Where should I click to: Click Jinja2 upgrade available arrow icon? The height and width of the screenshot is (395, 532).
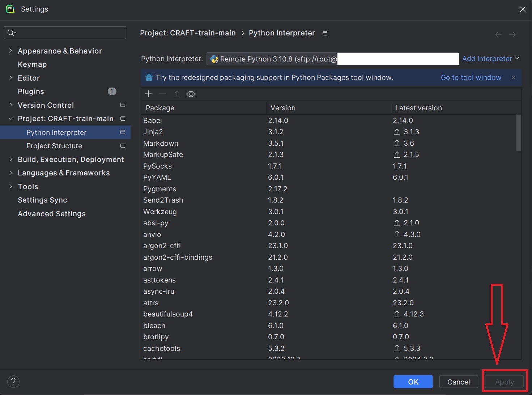[x=397, y=132]
